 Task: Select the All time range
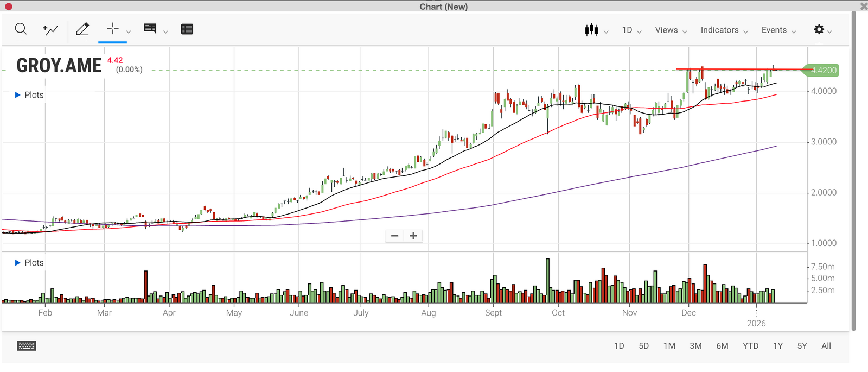(826, 346)
